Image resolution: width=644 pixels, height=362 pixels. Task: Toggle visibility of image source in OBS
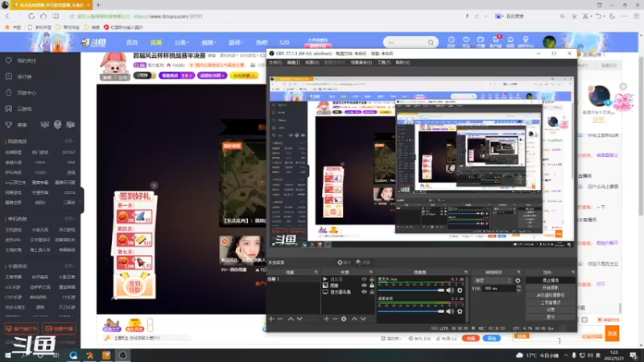point(364,286)
